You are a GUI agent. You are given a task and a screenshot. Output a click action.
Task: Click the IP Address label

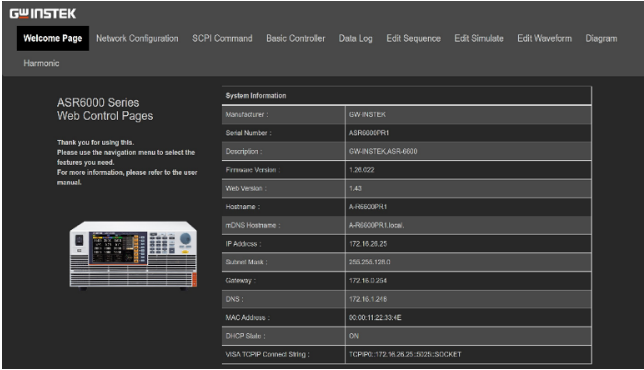[x=243, y=244]
